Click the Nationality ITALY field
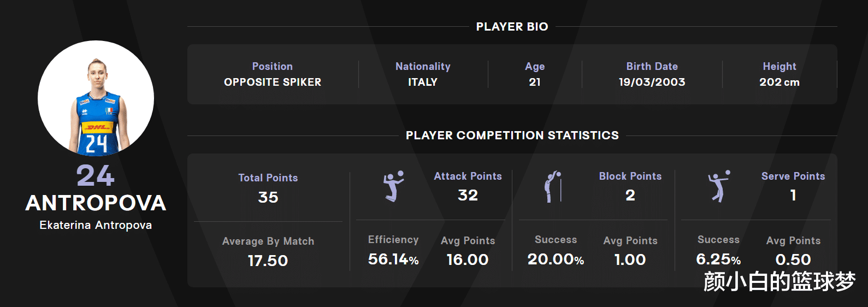Screen dimensions: 868x307 (423, 75)
